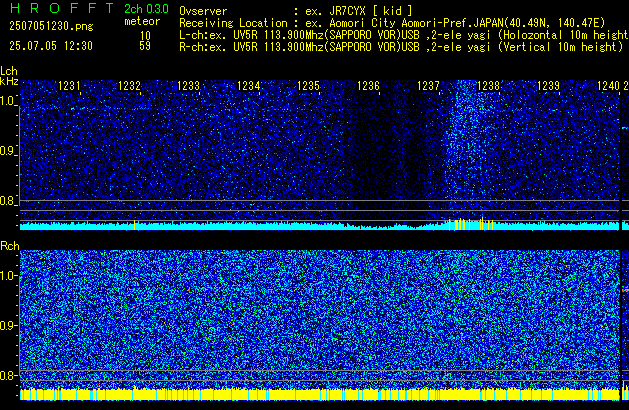Click the Rch 1.0 kHz axis label
This screenshot has height=410, width=629.
coord(8,276)
